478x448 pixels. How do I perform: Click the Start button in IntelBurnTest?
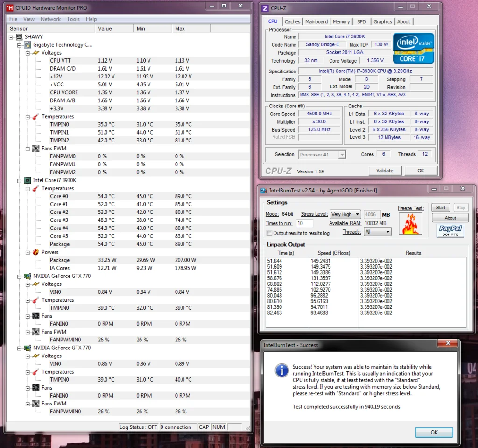pyautogui.click(x=441, y=208)
